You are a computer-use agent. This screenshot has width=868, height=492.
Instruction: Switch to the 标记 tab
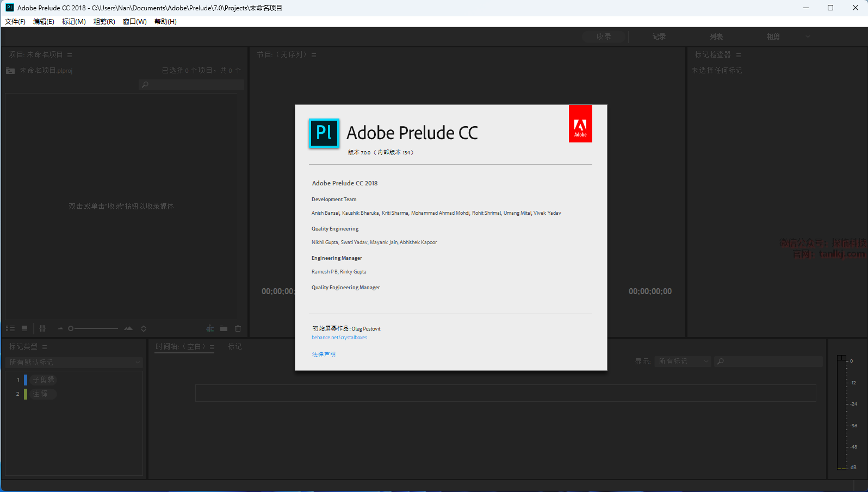coord(234,347)
